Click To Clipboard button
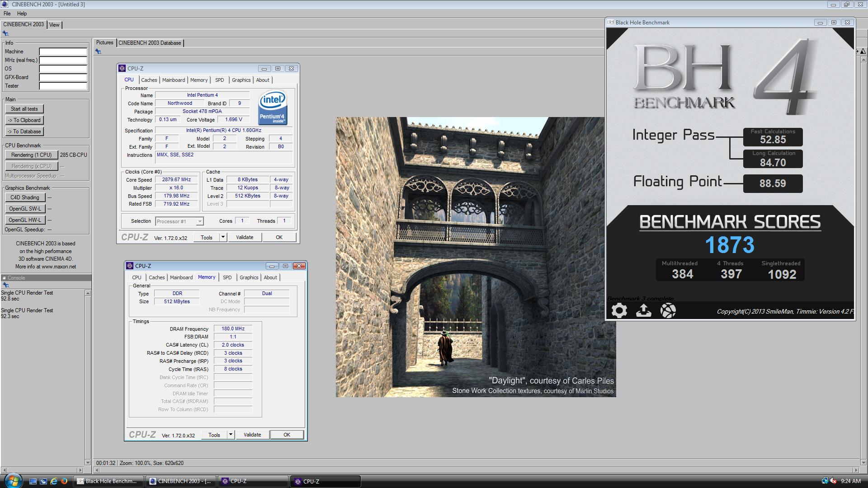868x488 pixels. (x=24, y=120)
